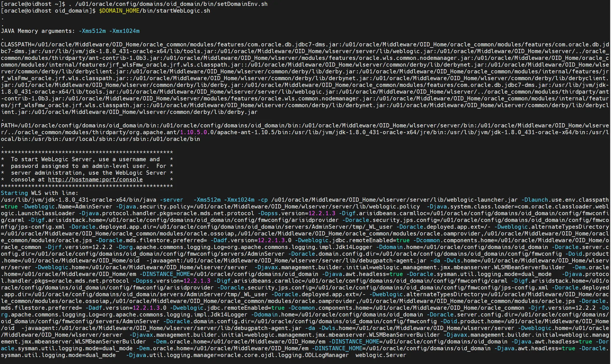Click the 'To start WebLogic Server' banner line
Screen dimensions: 611x364
[x=85, y=159]
